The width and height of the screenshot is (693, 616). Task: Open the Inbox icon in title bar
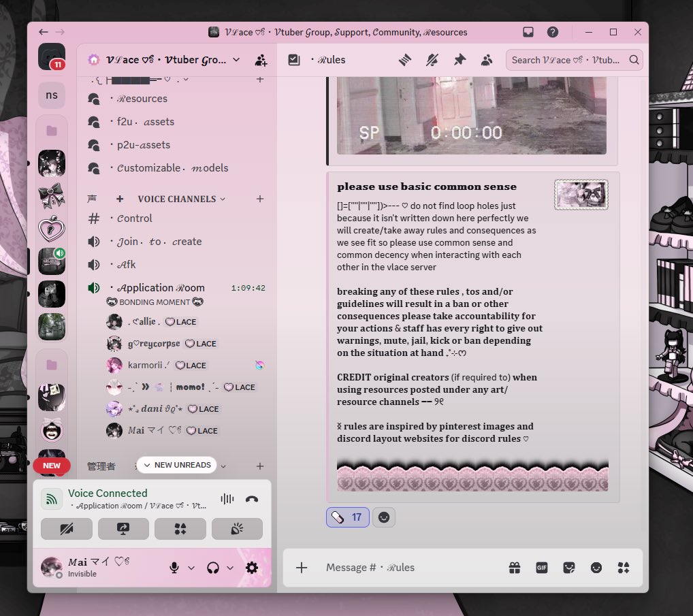(x=528, y=32)
